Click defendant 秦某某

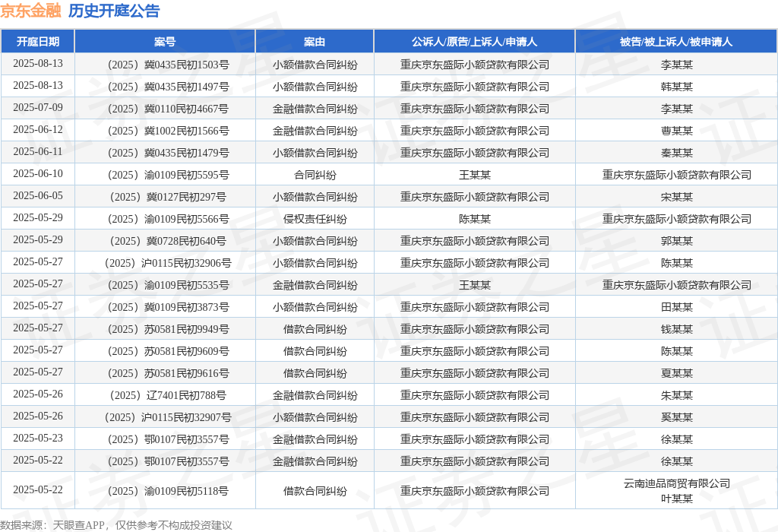click(x=676, y=153)
